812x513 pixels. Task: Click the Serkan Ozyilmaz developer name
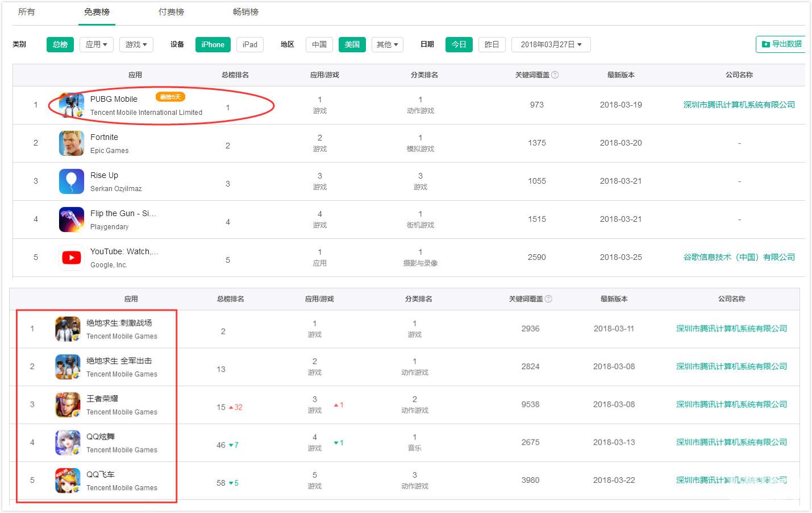pos(116,189)
